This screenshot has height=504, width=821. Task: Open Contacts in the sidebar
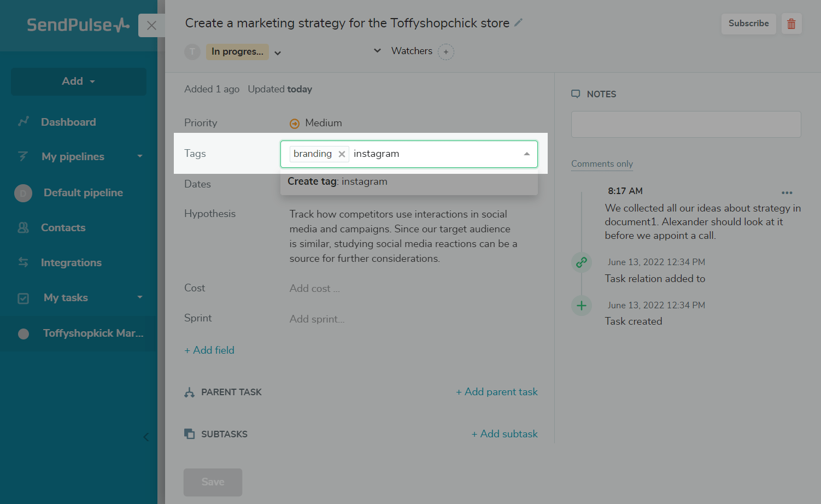point(63,227)
